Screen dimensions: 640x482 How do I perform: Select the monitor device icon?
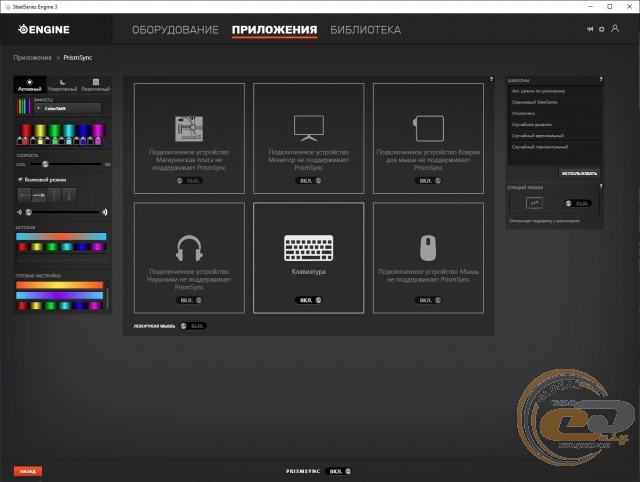(309, 128)
